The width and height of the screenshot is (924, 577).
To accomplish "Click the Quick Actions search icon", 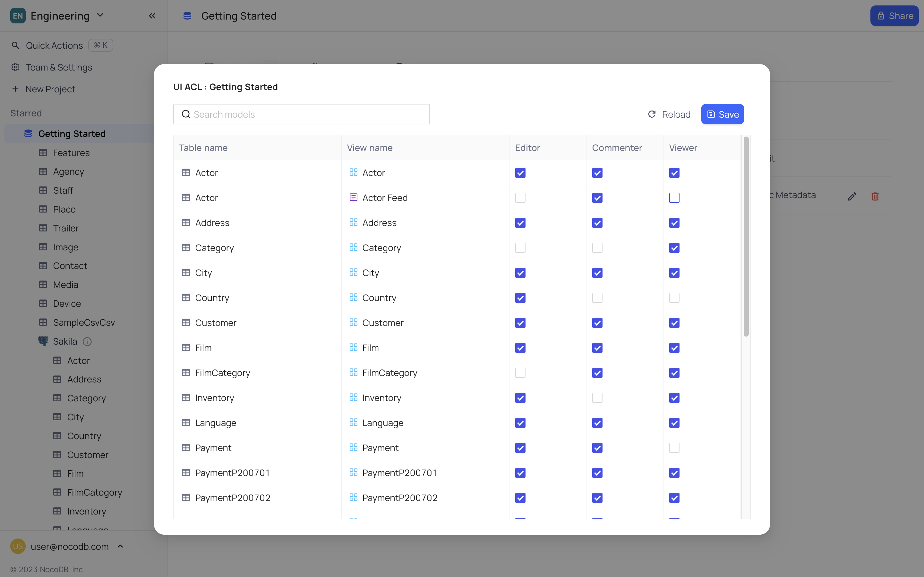I will 15,46.
